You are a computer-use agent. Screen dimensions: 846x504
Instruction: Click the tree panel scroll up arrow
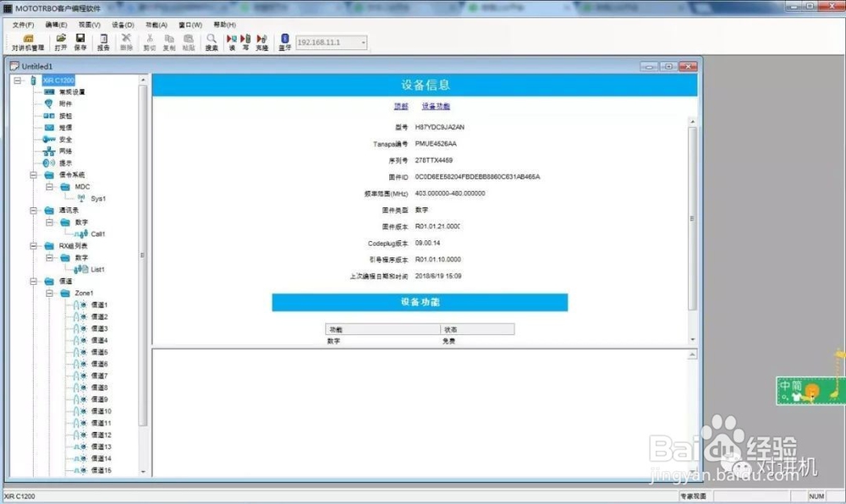click(143, 79)
